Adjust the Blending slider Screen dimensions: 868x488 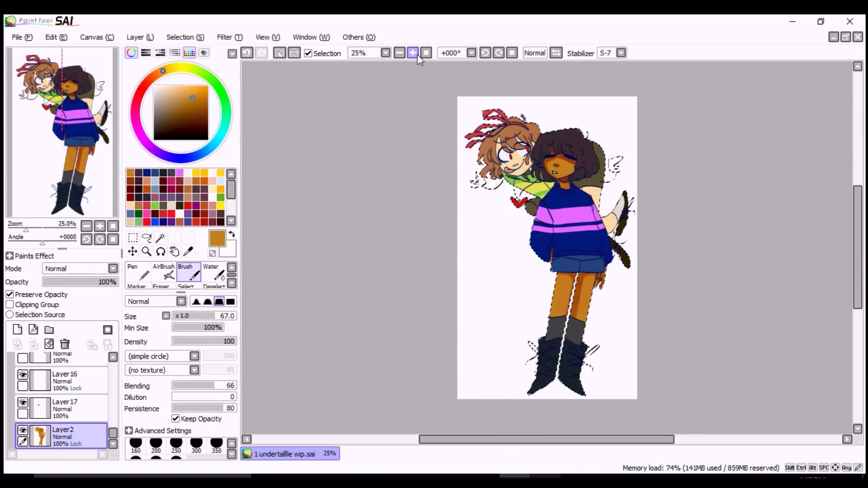204,385
